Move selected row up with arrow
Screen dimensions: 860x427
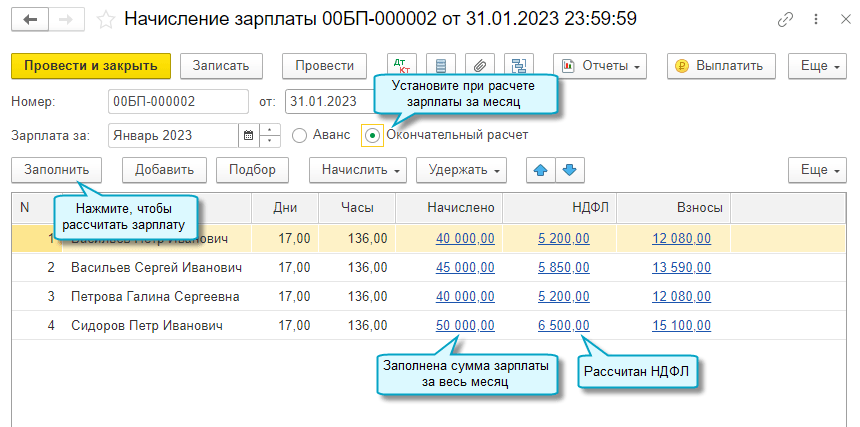[x=541, y=170]
